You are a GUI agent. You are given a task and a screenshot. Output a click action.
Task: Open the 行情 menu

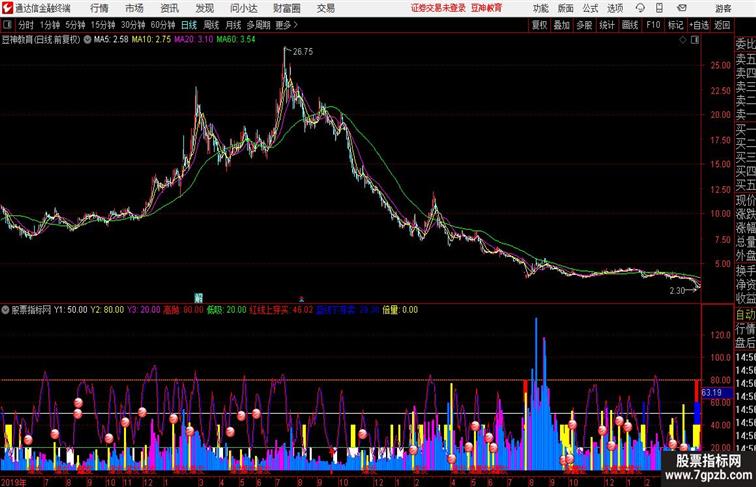coord(99,8)
